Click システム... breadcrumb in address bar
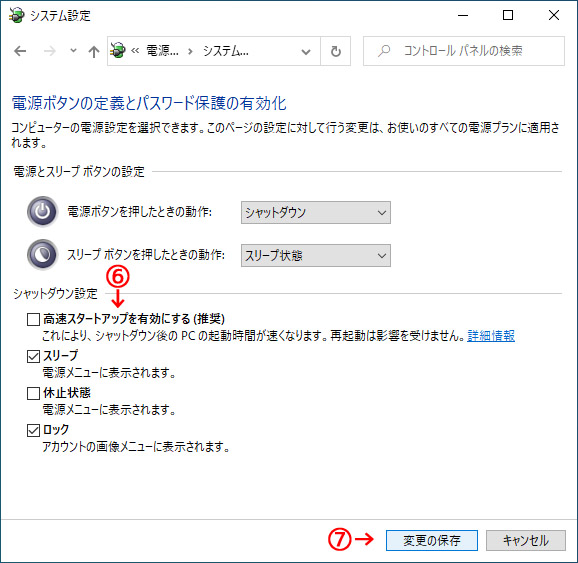 pyautogui.click(x=226, y=51)
